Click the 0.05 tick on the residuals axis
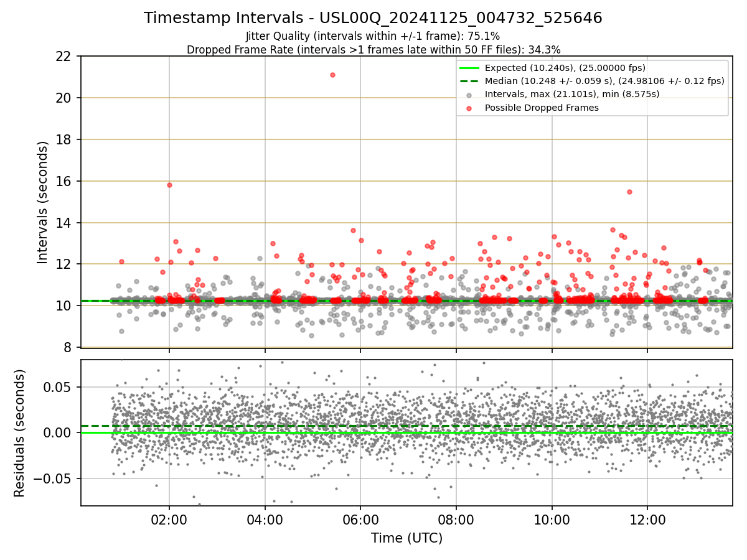This screenshot has height=560, width=747. (x=58, y=387)
